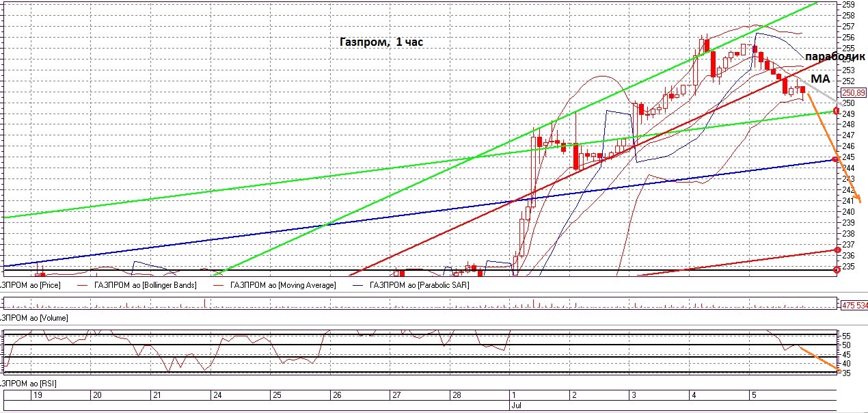Click date label 5 on the time axis

click(753, 395)
